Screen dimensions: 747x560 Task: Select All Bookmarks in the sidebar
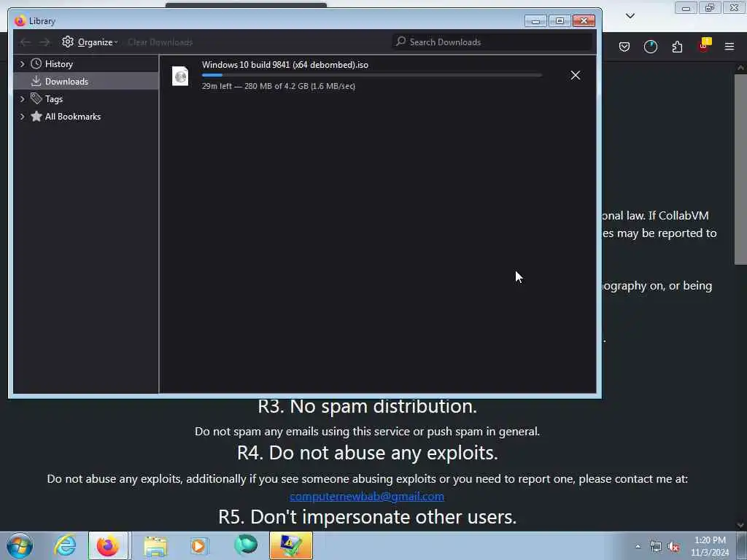coord(72,117)
